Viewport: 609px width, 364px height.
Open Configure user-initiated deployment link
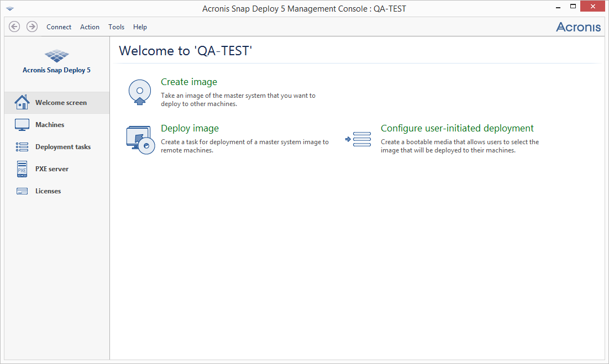point(457,128)
